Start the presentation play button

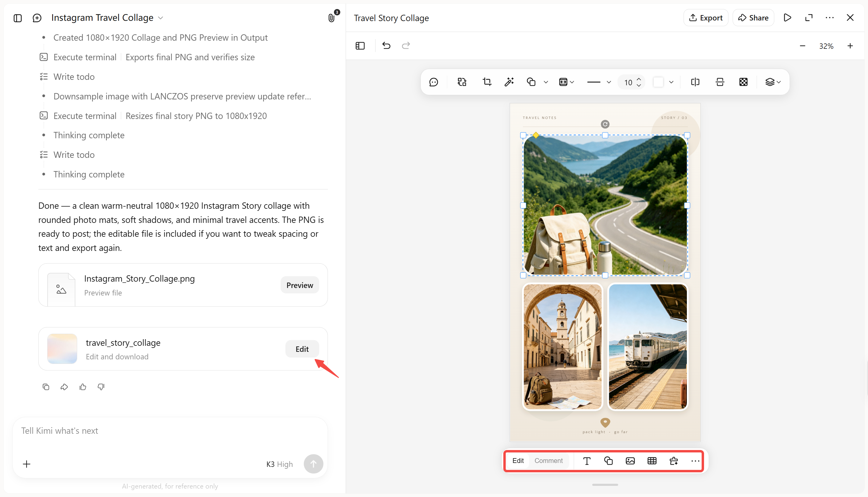coord(787,18)
